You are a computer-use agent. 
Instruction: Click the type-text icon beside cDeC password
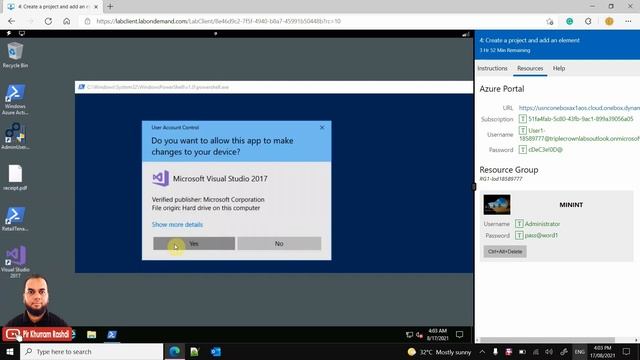522,149
